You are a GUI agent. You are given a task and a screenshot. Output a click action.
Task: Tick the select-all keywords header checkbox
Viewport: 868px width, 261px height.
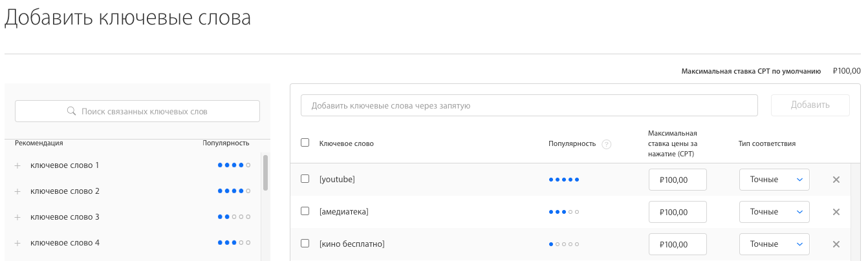click(x=305, y=143)
